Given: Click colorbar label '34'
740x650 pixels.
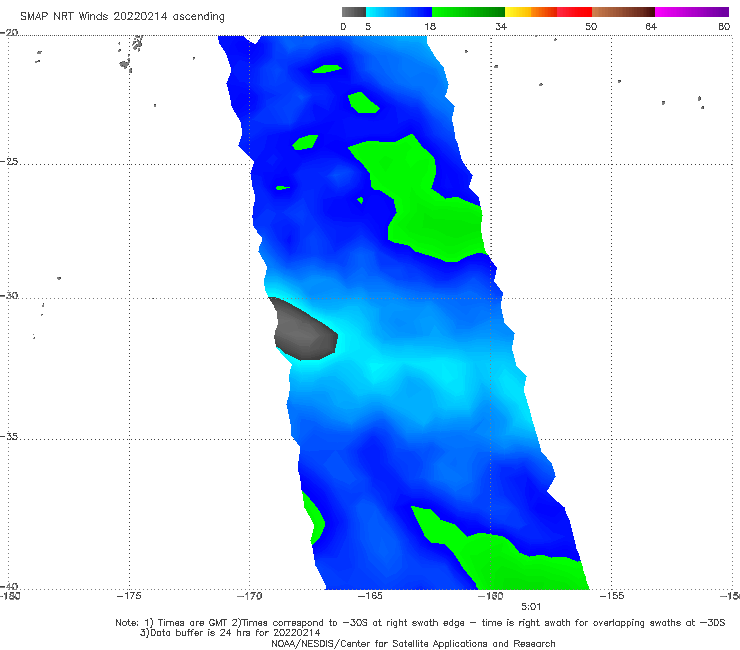Looking at the screenshot, I should [501, 27].
